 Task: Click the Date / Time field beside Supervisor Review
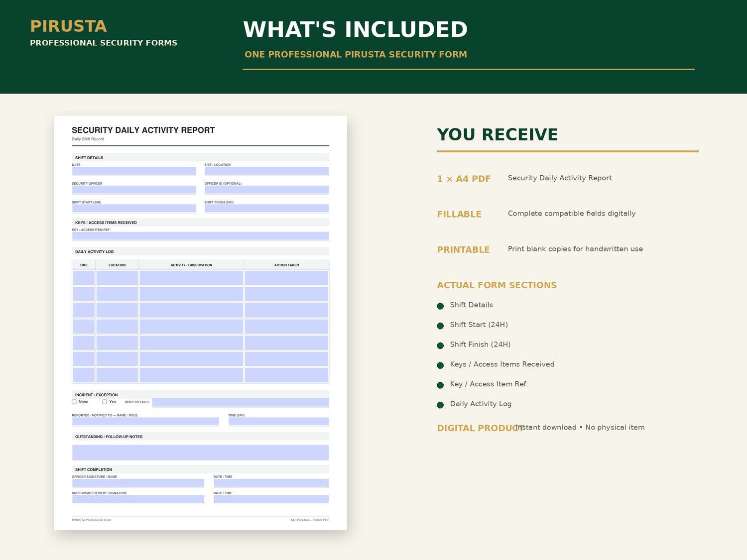[x=271, y=499]
